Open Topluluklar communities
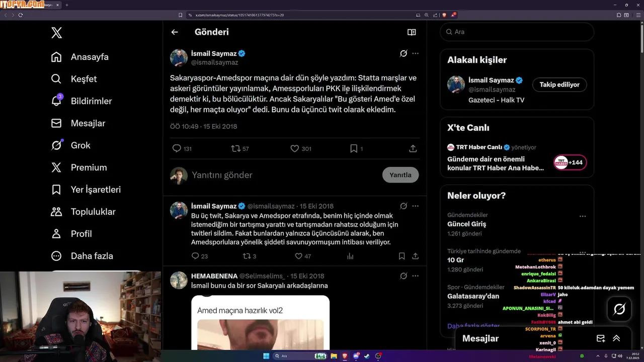 point(84,212)
